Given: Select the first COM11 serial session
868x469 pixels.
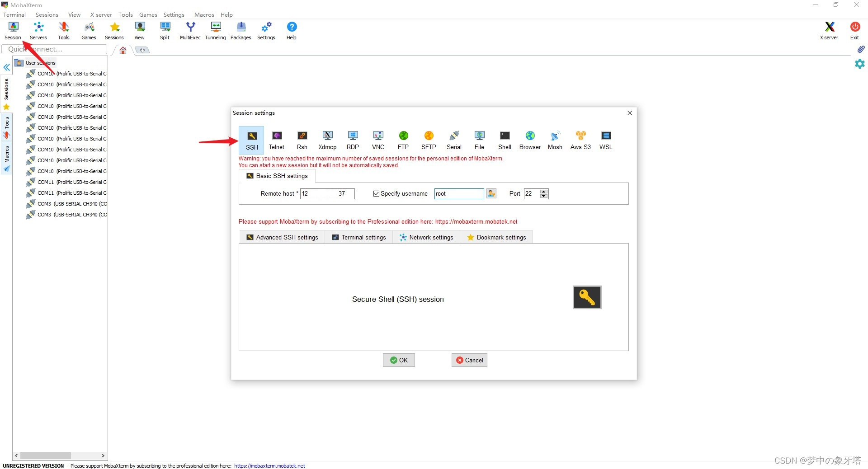Looking at the screenshot, I should (x=66, y=182).
